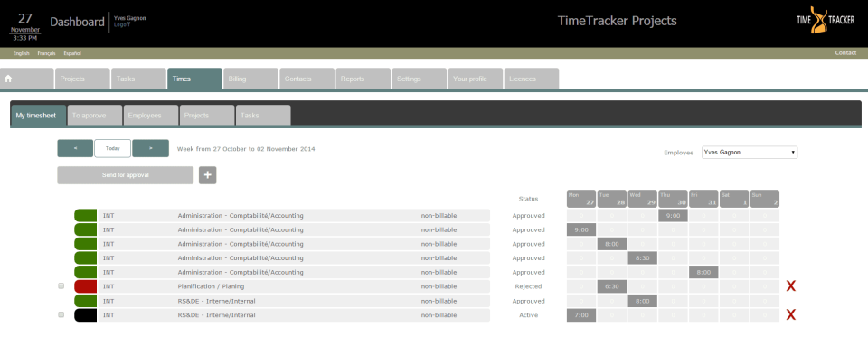Viewport: 868px width, 346px height.
Task: Switch language to Français
Action: [x=46, y=53]
